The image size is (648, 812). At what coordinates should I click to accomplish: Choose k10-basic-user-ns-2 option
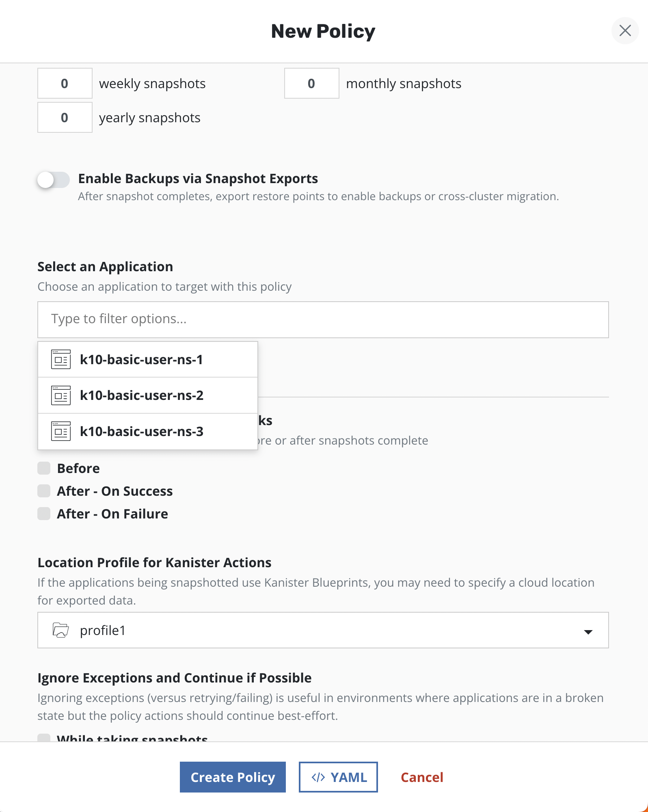coord(141,395)
